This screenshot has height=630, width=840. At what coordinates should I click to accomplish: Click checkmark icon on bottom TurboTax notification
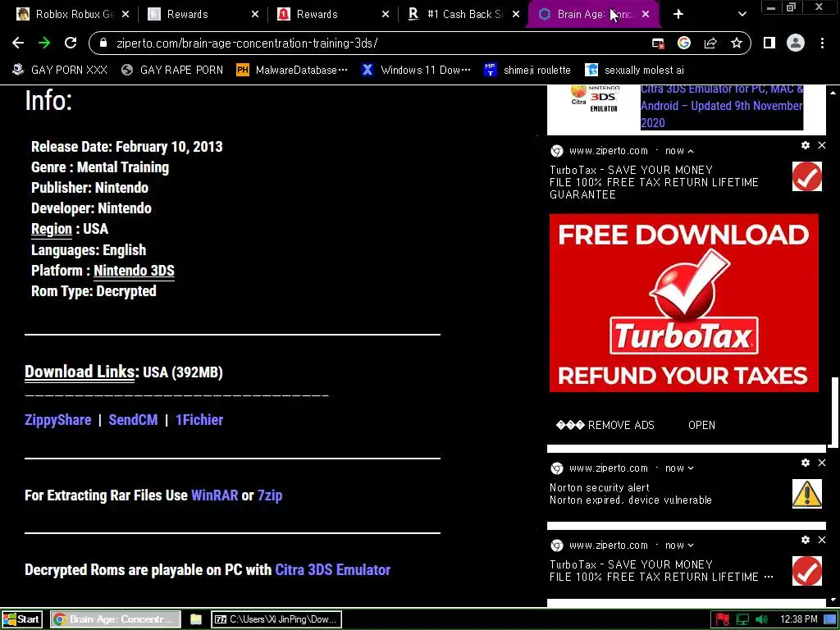[x=807, y=571]
